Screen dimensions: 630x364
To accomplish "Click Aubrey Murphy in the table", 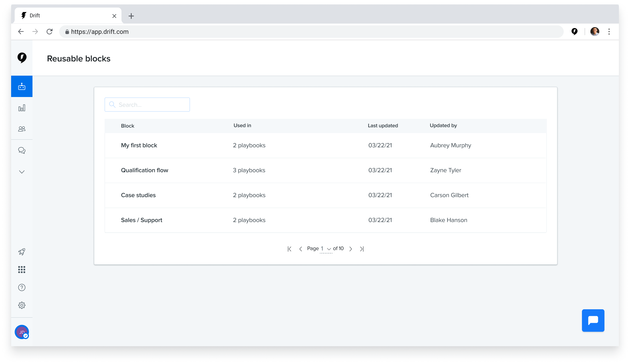I will tap(450, 145).
